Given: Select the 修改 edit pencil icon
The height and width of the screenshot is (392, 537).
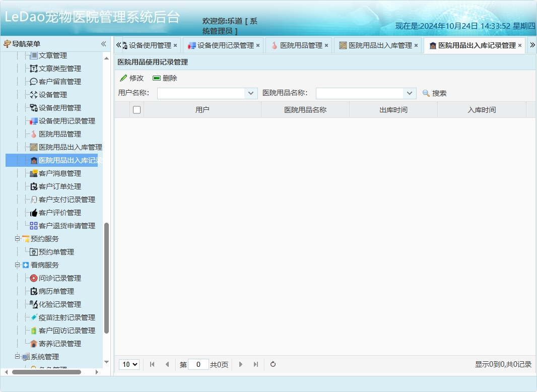Looking at the screenshot, I should pyautogui.click(x=123, y=78).
